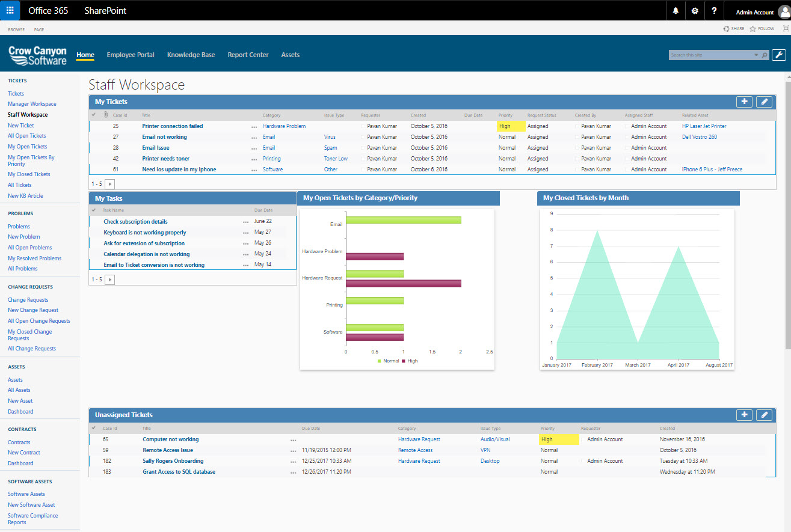Open iPhone 6 Plus - Jeff Preece asset
791x532 pixels.
(x=712, y=170)
